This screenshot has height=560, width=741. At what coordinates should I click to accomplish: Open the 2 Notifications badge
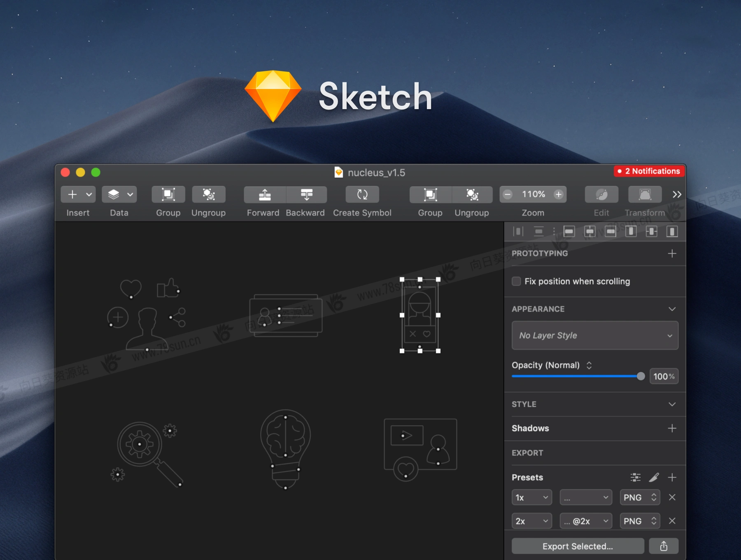point(649,171)
